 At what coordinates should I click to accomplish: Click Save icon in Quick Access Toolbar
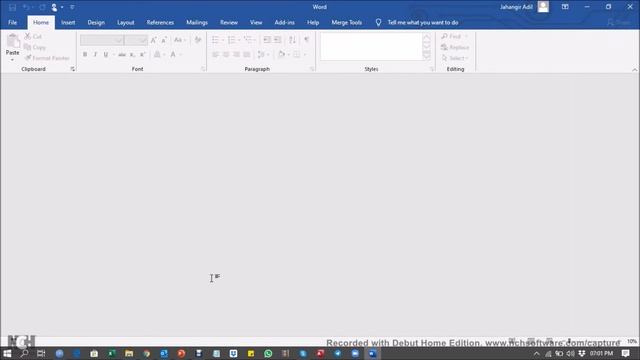click(x=12, y=7)
